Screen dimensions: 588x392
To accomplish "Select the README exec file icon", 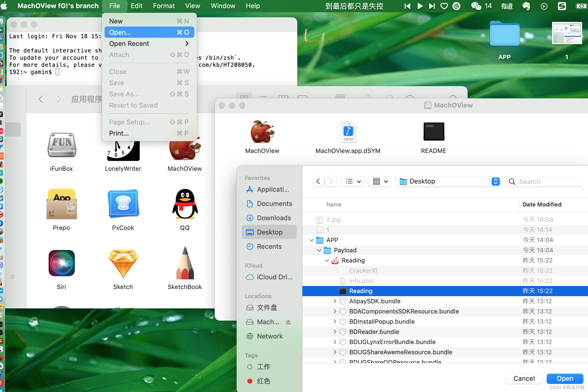I will point(434,132).
